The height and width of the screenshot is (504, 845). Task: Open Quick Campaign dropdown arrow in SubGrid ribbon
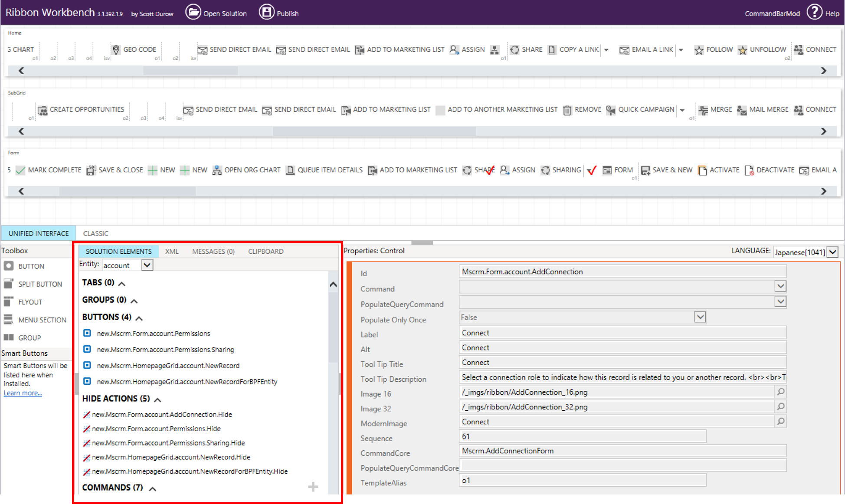pyautogui.click(x=682, y=111)
